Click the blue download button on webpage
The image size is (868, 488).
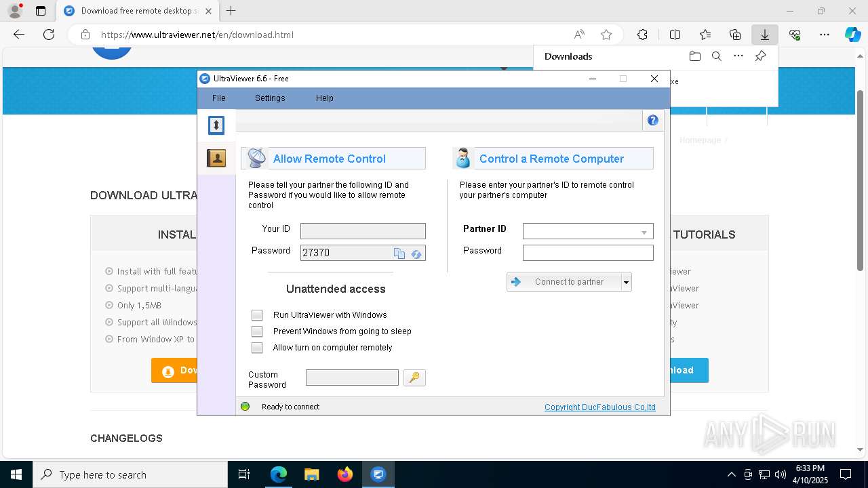[x=689, y=370]
